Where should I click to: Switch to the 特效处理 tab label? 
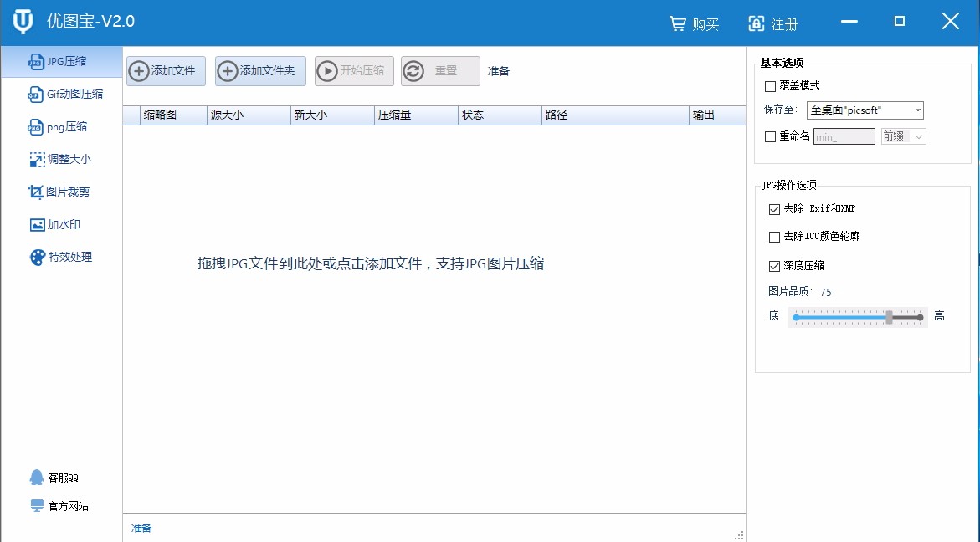pyautogui.click(x=70, y=258)
